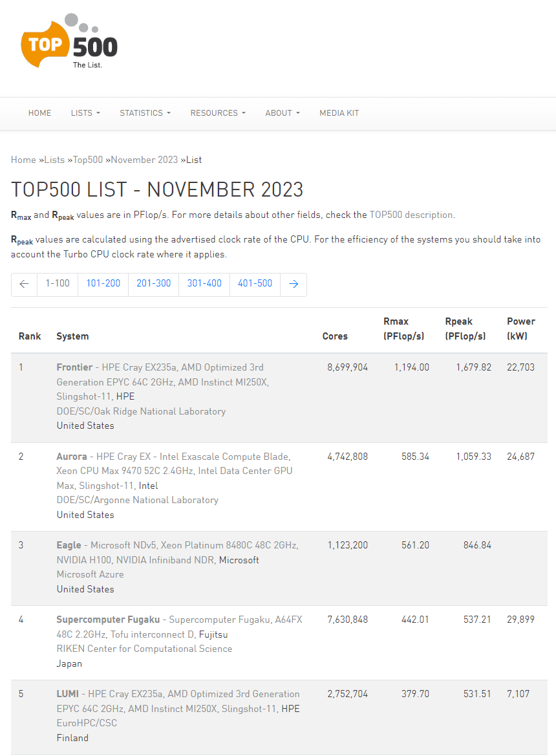556x756 pixels.
Task: Click Frontier Rmax value 1,194.00
Action: tap(411, 367)
